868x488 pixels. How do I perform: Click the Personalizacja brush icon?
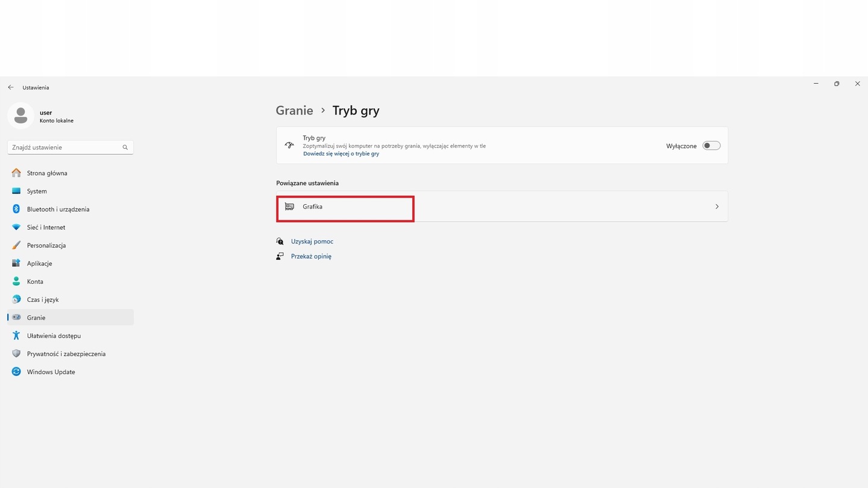coord(16,245)
